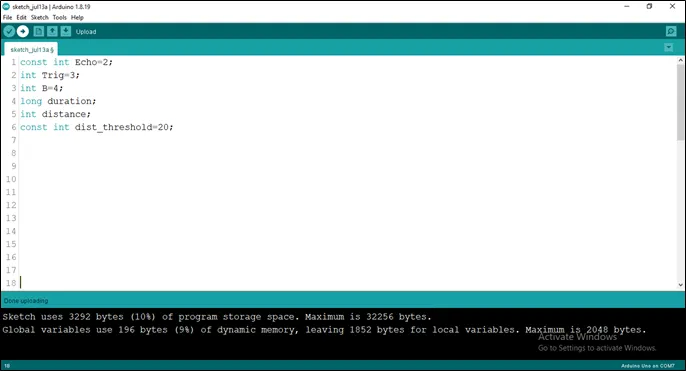Click the Upload arrow button
Screen dimensions: 686x371
pos(23,32)
